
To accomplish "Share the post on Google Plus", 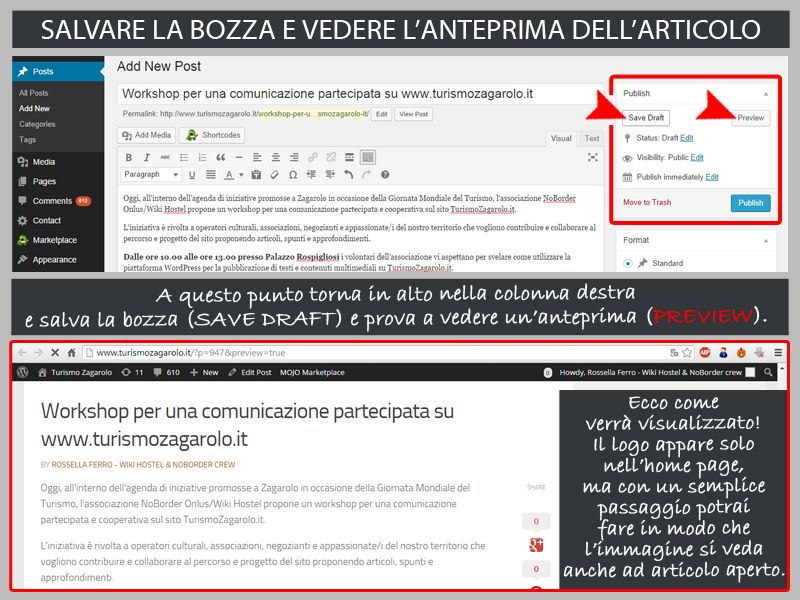I will (x=536, y=545).
